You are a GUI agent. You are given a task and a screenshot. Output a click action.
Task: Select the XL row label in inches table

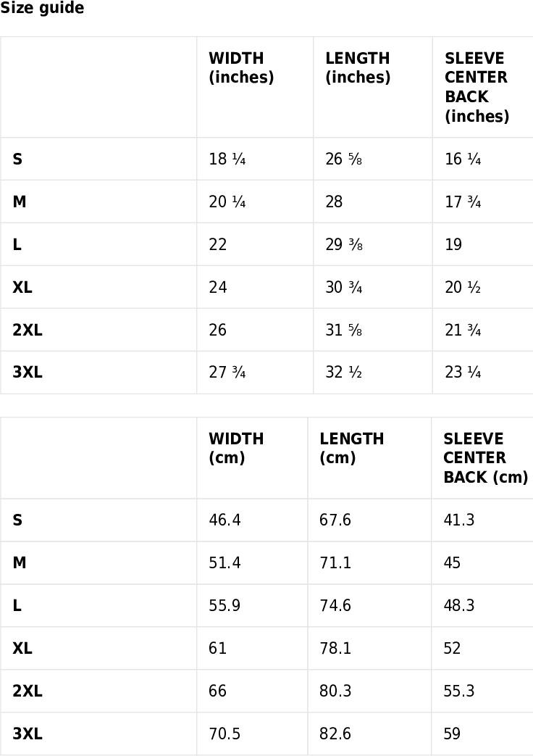coord(22,287)
